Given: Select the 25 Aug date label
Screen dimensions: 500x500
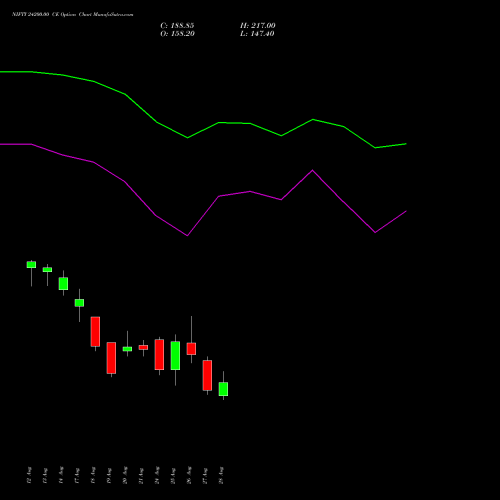Looking at the screenshot, I should 173,475.
